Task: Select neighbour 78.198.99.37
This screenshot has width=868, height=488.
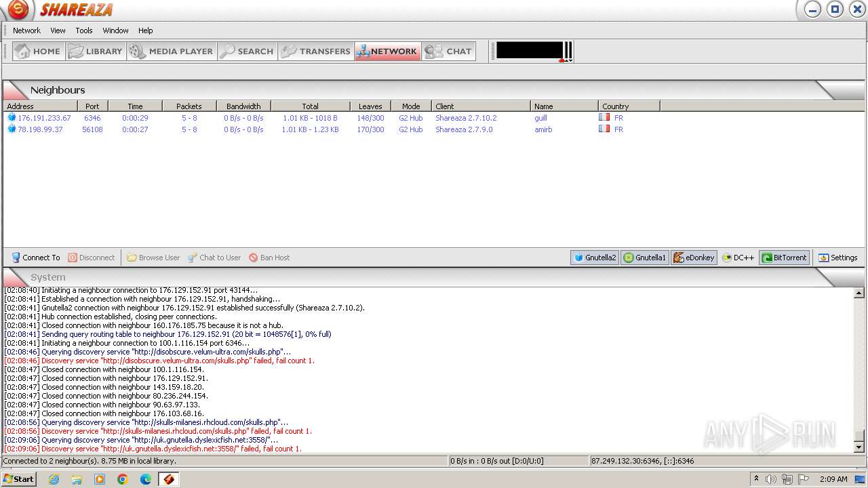Action: click(40, 129)
